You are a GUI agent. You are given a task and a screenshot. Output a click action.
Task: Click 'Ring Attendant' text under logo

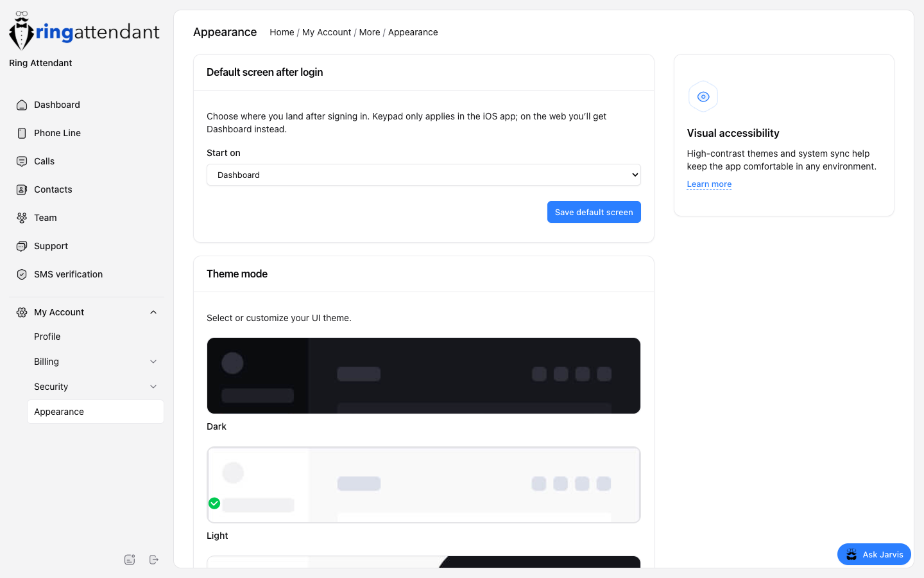point(40,63)
